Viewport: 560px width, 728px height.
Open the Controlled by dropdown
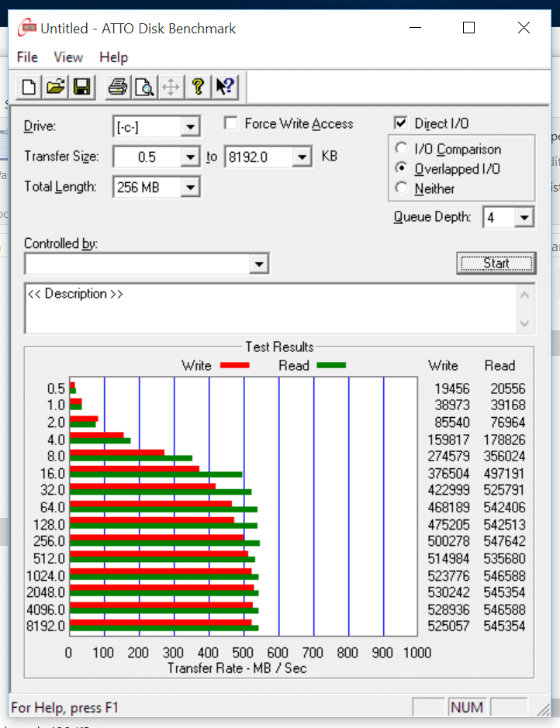coord(259,265)
